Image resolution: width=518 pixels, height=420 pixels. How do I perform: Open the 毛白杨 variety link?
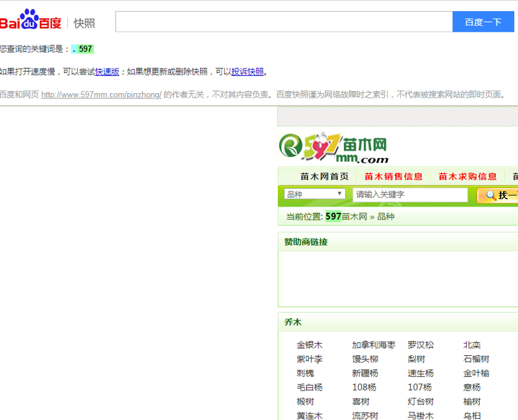[310, 387]
